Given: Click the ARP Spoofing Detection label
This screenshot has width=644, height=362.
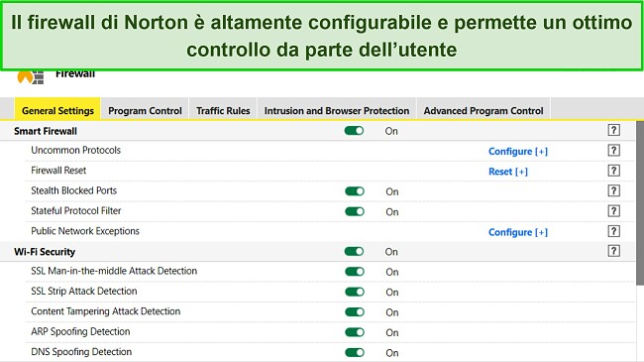Looking at the screenshot, I should pyautogui.click(x=80, y=331).
